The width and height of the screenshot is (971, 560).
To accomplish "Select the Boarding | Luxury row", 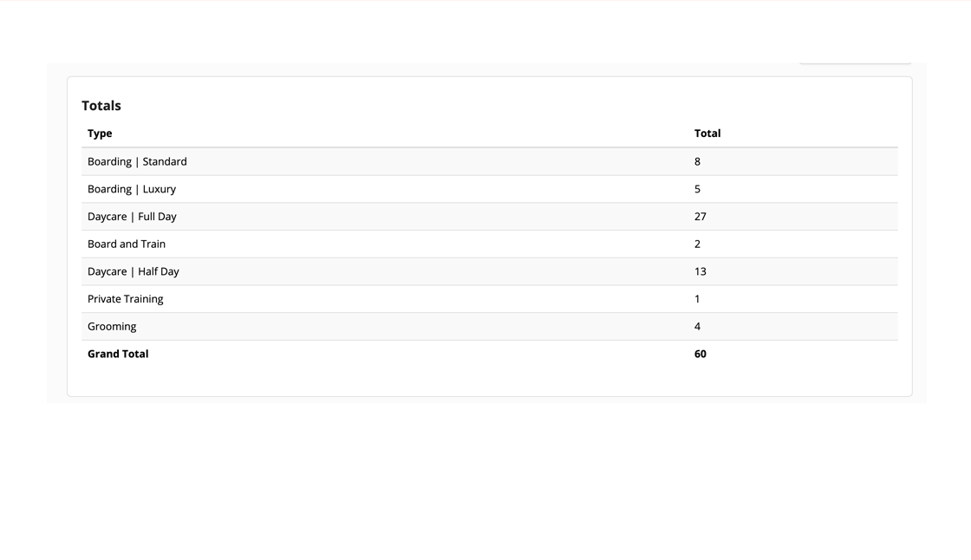I will point(131,189).
